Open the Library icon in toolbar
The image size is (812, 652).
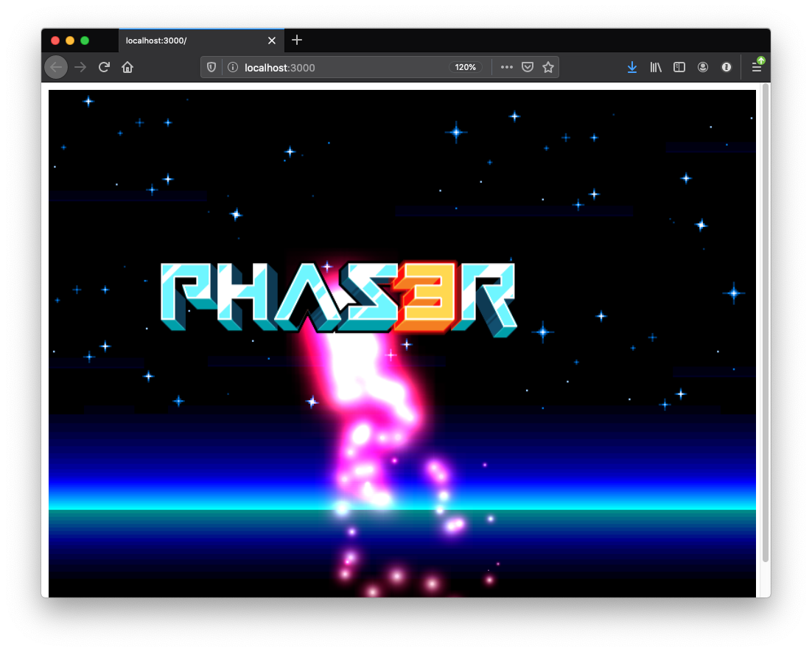(x=655, y=67)
